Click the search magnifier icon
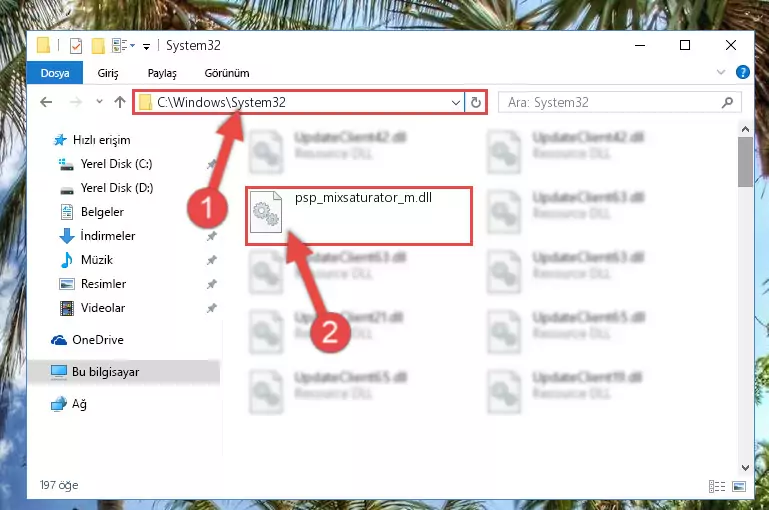Image resolution: width=769 pixels, height=510 pixels. coord(727,102)
